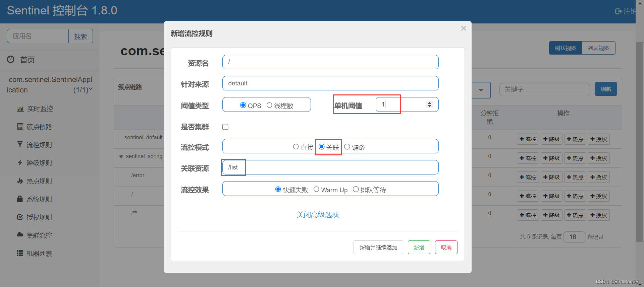The height and width of the screenshot is (287, 644).
Task: Expand com.sentinel.SentinelApplication app chevron
Action: click(90, 89)
